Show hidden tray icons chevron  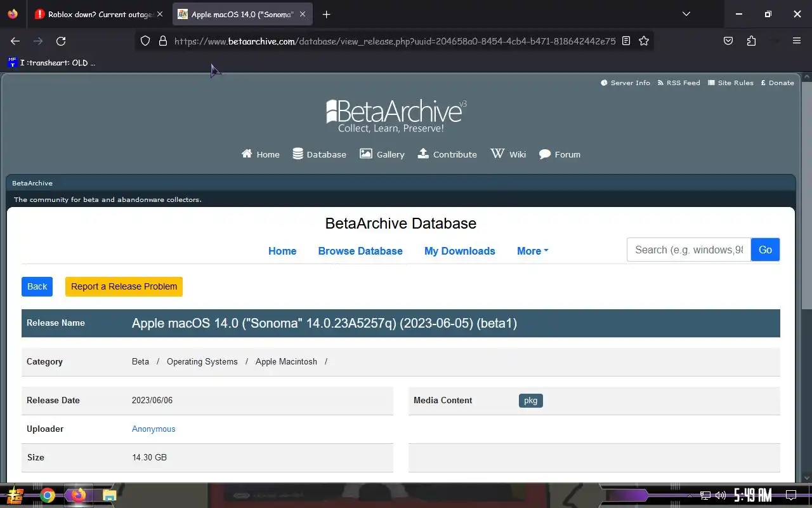coord(690,495)
